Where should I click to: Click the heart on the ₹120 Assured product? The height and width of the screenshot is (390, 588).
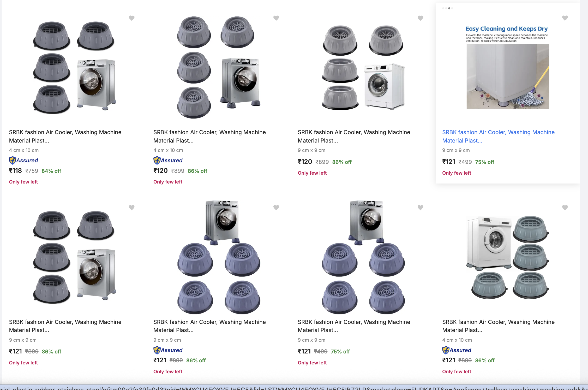(x=276, y=18)
